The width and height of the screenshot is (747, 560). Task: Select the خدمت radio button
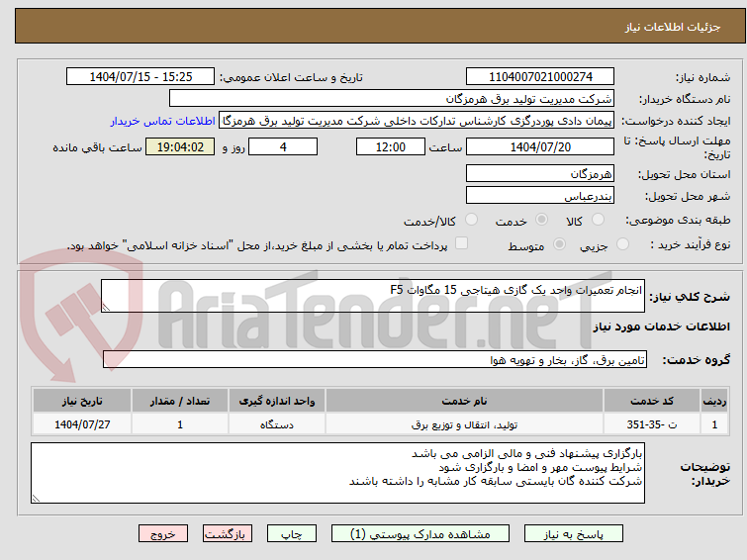coord(541,220)
